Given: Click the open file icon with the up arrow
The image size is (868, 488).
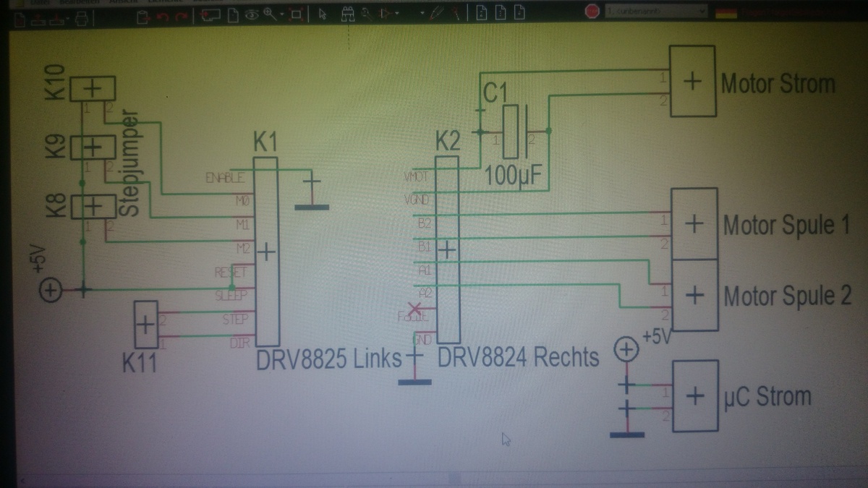Looking at the screenshot, I should point(38,20).
